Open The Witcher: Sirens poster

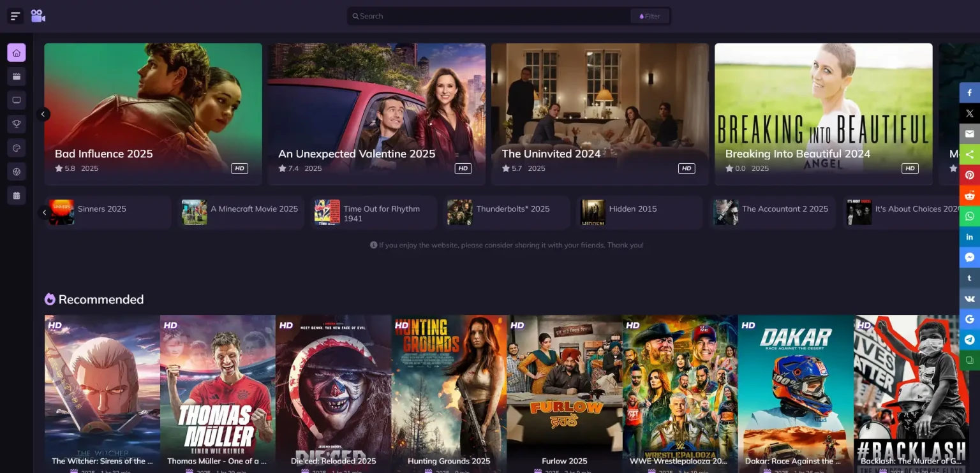[x=102, y=394]
